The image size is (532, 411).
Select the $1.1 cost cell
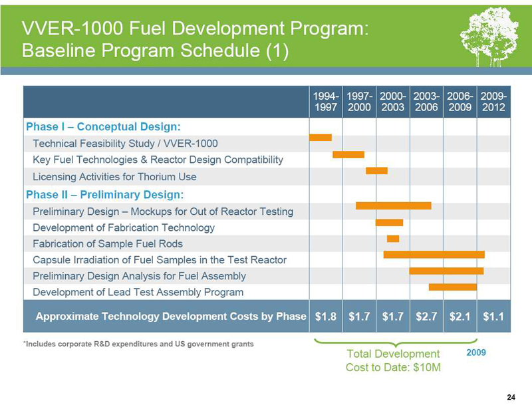[493, 317]
